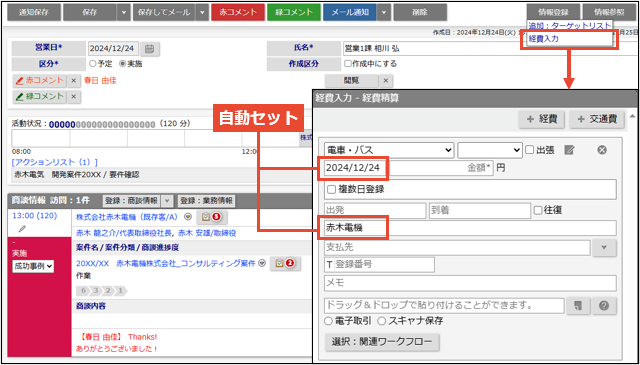Click the 閲覧 button

(352, 81)
